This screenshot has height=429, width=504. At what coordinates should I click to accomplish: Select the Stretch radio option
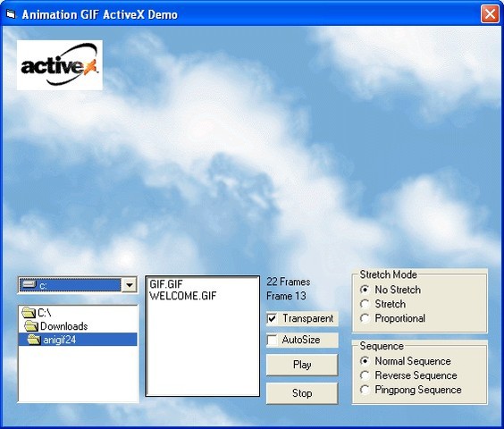pyautogui.click(x=365, y=304)
